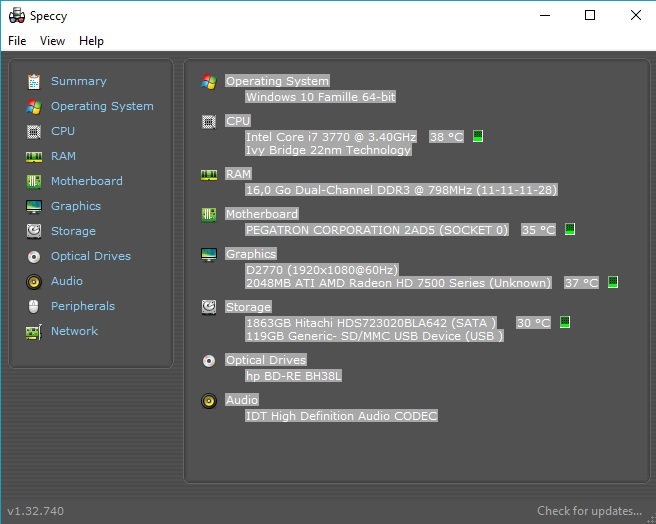Viewport: 656px width, 524px height.
Task: Open the Help menu
Action: 91,41
